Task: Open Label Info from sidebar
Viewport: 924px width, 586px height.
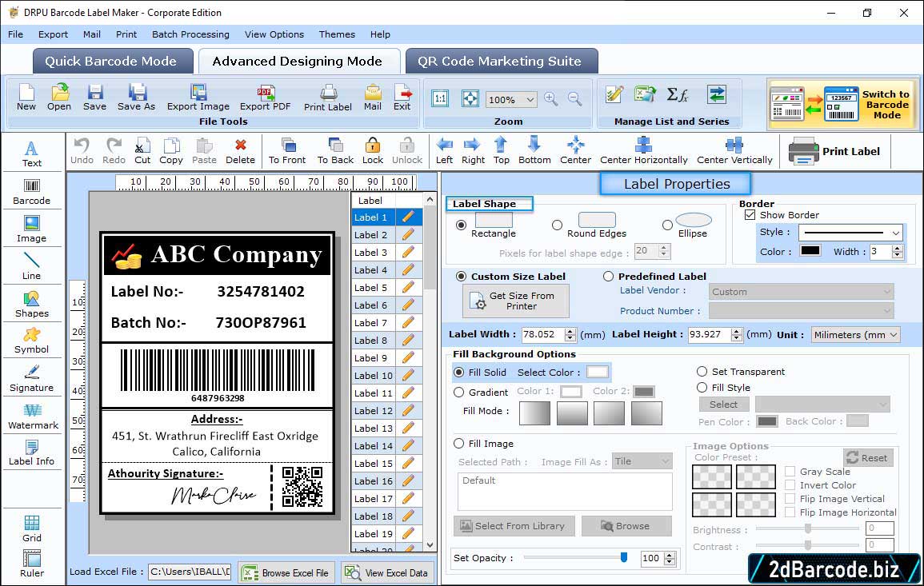Action: click(x=32, y=452)
